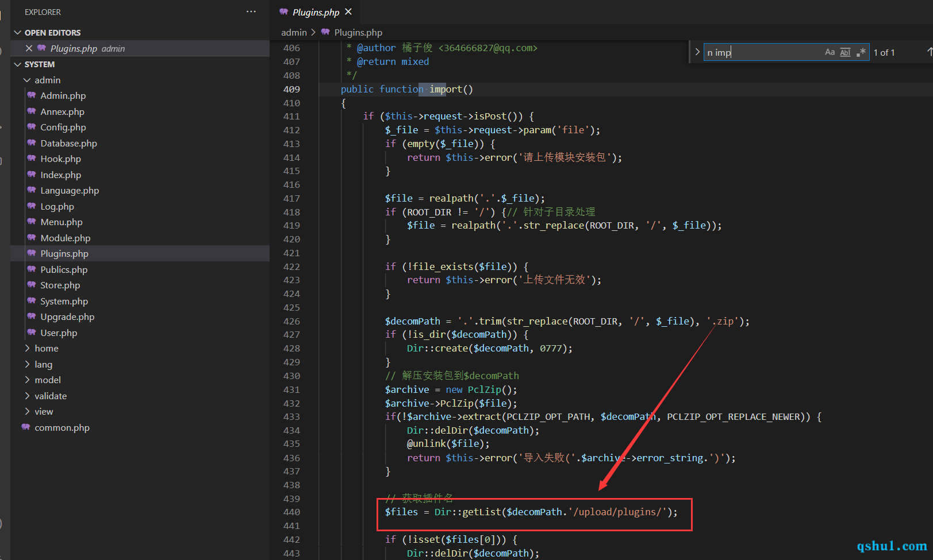Click the PHP icon beside common.php

pyautogui.click(x=26, y=427)
